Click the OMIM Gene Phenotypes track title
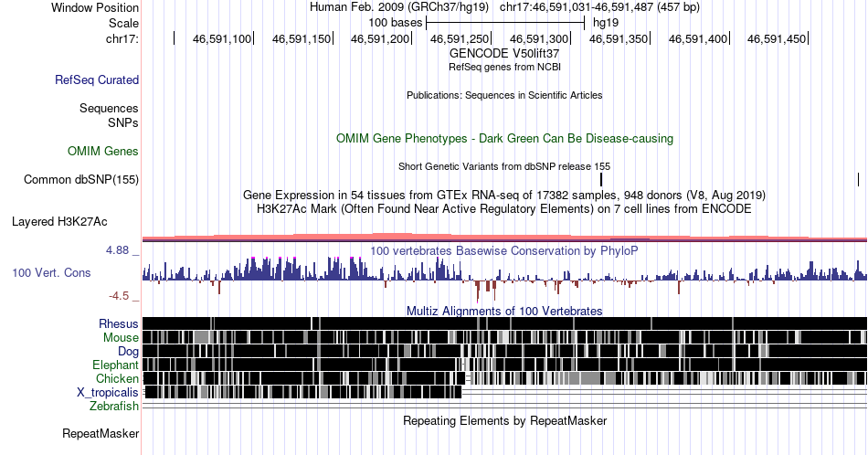 (504, 138)
